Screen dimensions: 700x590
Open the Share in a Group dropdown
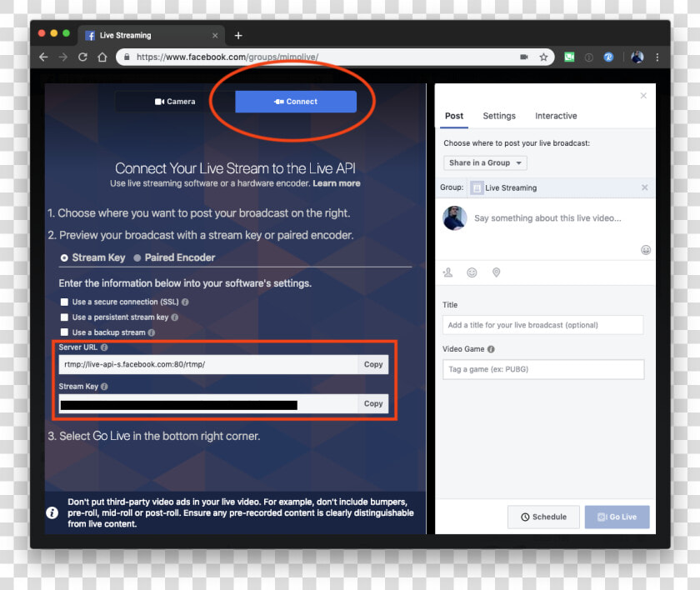pos(485,162)
